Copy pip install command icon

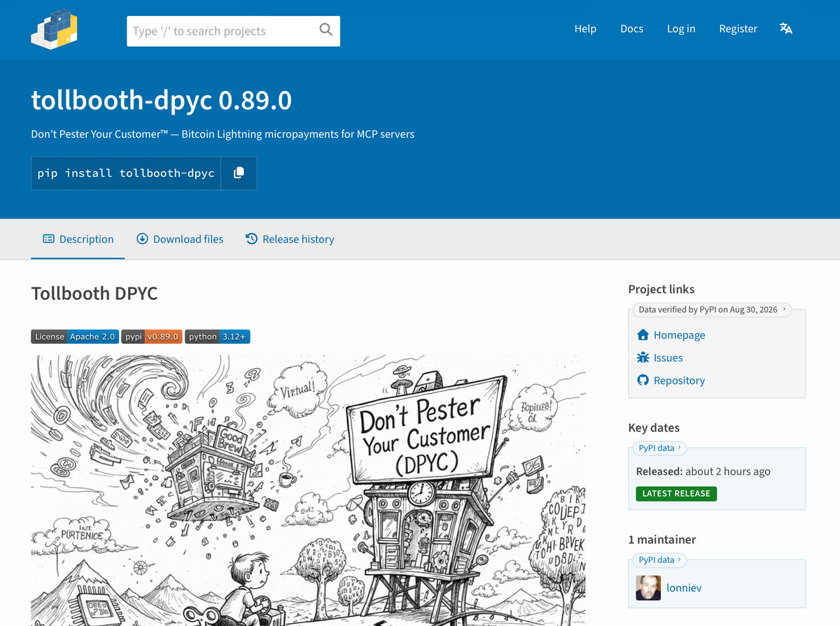click(x=239, y=173)
